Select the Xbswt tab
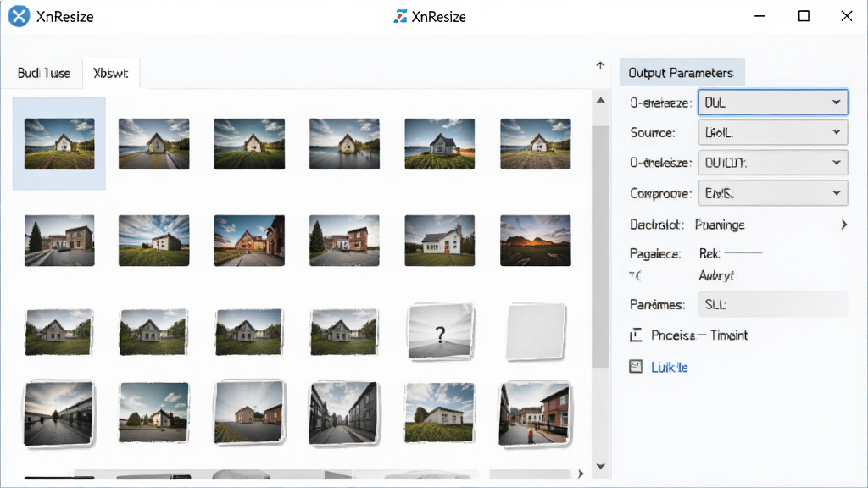868x488 pixels. coord(111,73)
